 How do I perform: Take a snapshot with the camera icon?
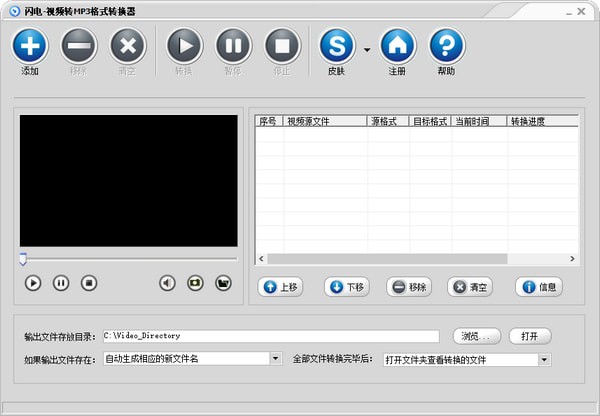(x=195, y=283)
